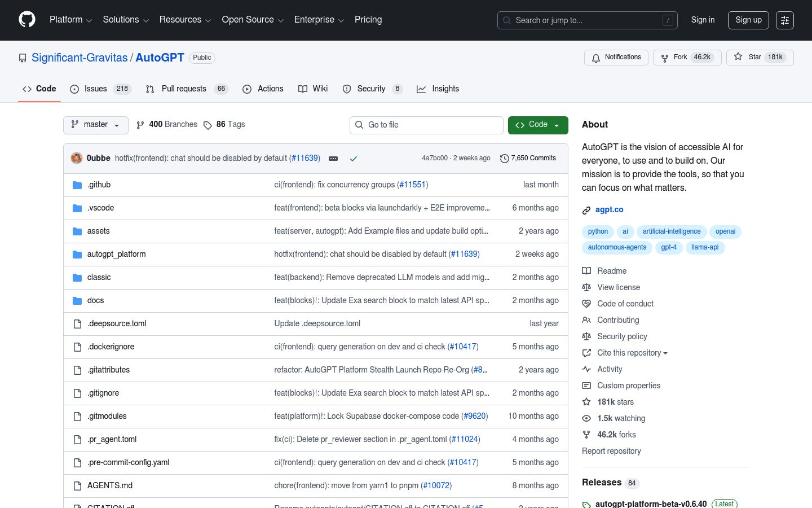The image size is (812, 508).
Task: Click the watching eye icon
Action: [586, 418]
